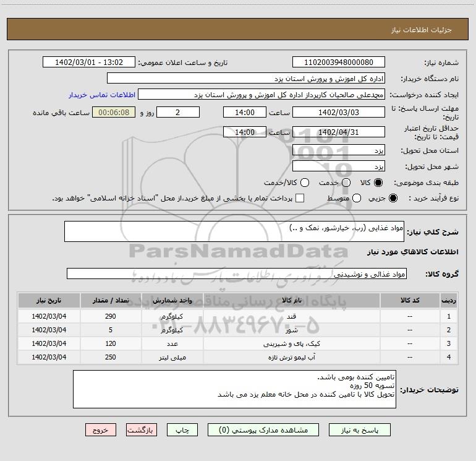Select the شور item name cell
The image size is (476, 461).
coord(291,330)
